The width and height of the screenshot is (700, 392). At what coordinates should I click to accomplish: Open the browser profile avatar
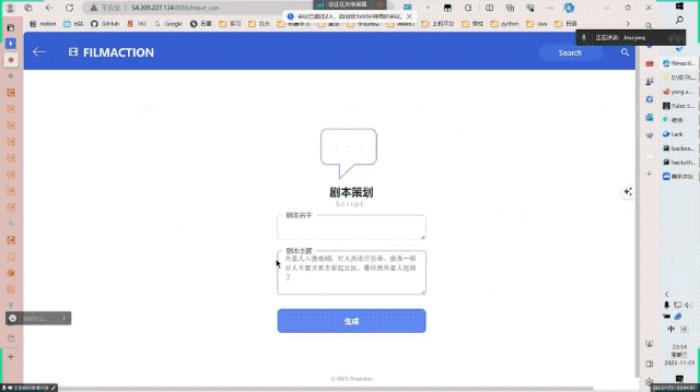click(x=10, y=8)
